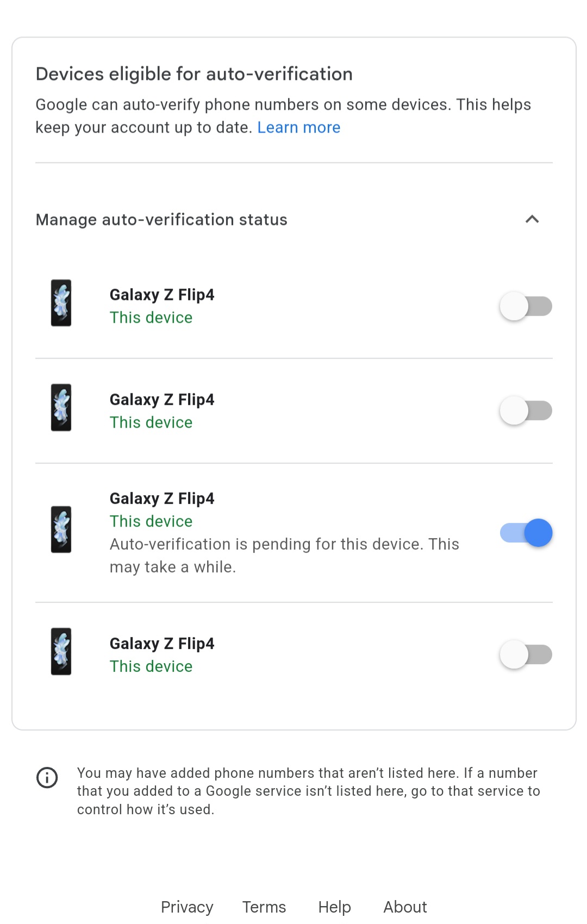Click 'This device' under the last listed phone
The height and width of the screenshot is (924, 587).
(x=151, y=666)
